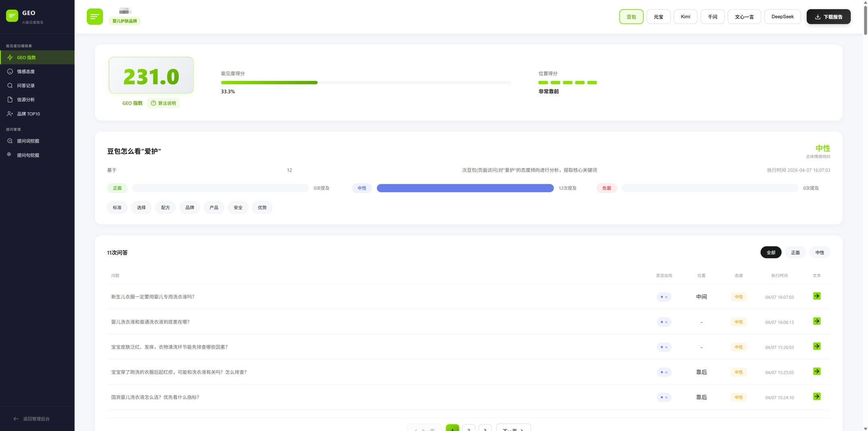Viewport: 868px width, 431px height.
Task: Open 情感态度 smiley icon in sidebar
Action: [x=10, y=72]
